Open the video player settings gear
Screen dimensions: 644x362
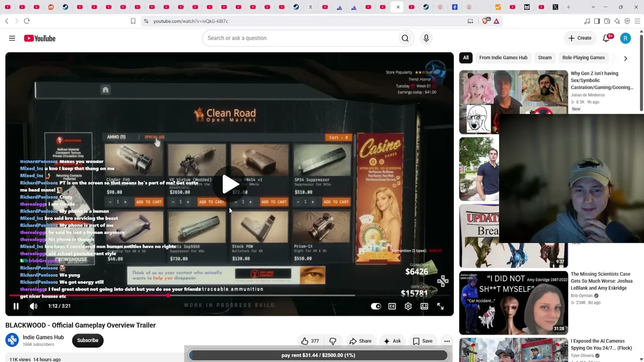408,306
